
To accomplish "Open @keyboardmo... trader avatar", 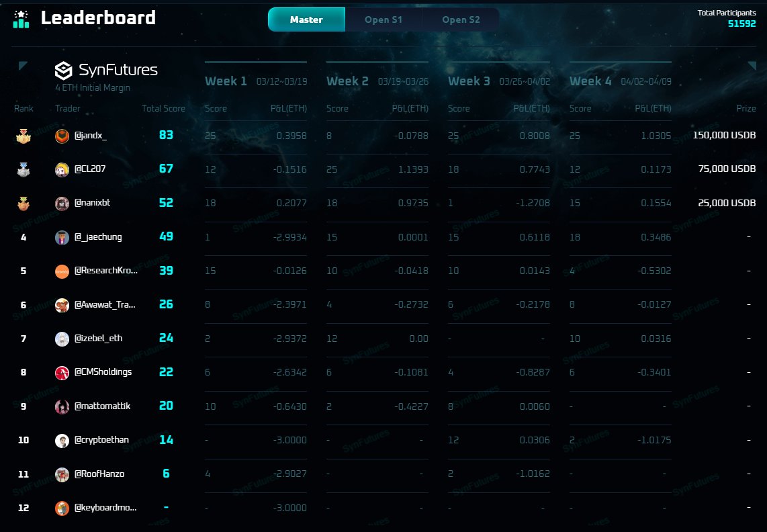I will [x=62, y=508].
